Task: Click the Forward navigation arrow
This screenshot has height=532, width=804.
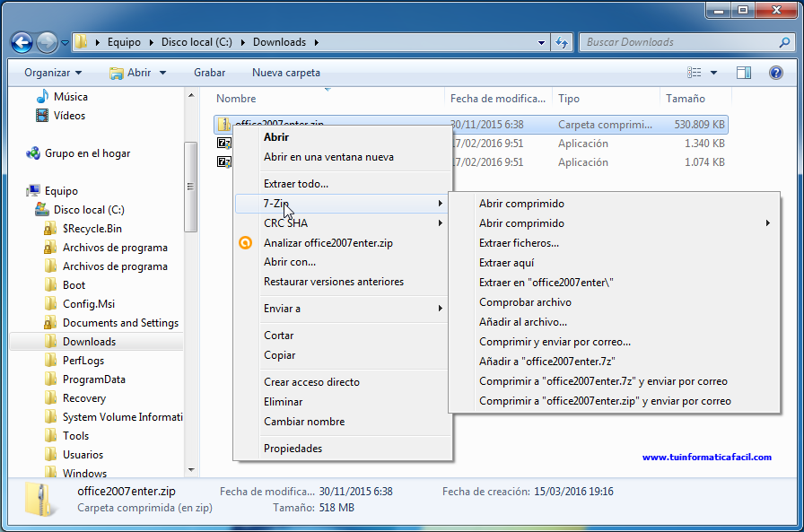Action: (x=47, y=42)
